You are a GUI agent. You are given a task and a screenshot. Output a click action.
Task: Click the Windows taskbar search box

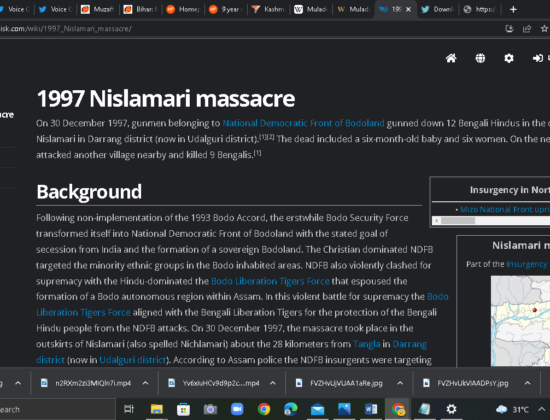(58, 409)
